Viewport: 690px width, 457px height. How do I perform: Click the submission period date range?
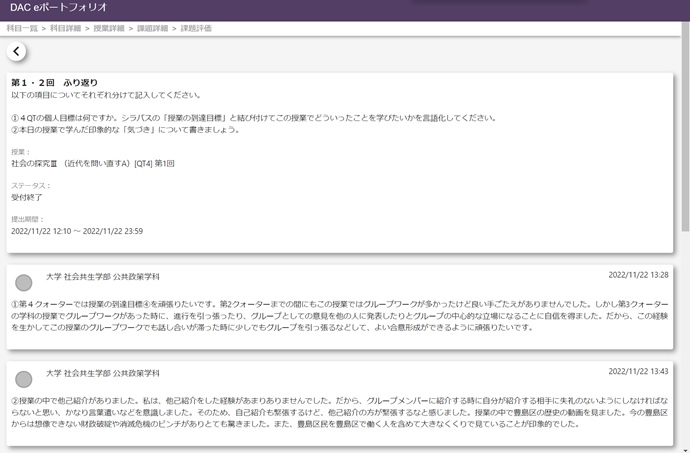(x=76, y=231)
